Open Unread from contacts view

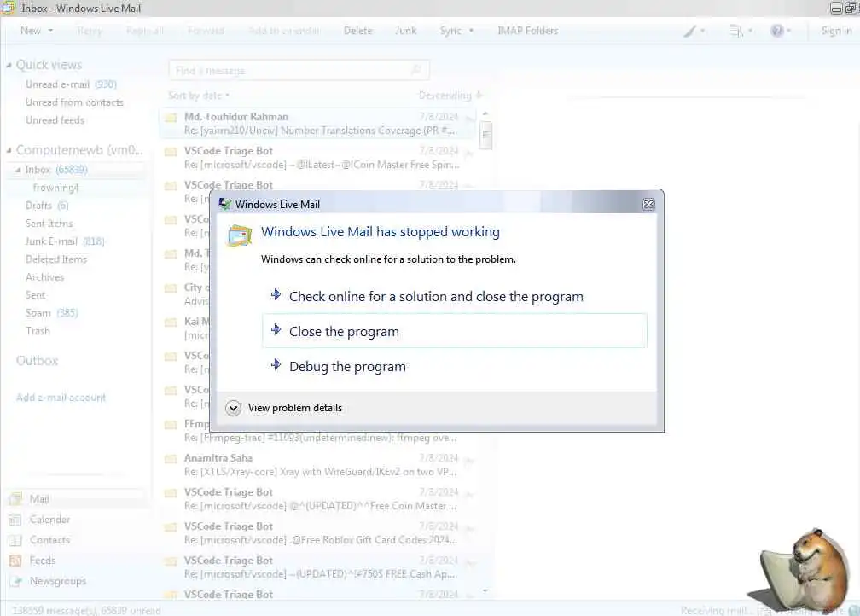click(x=74, y=102)
